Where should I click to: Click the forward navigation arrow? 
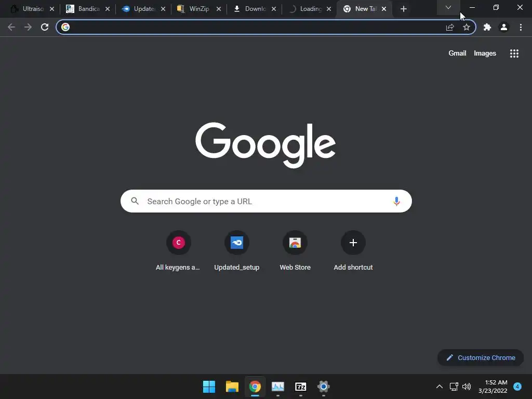coord(28,27)
